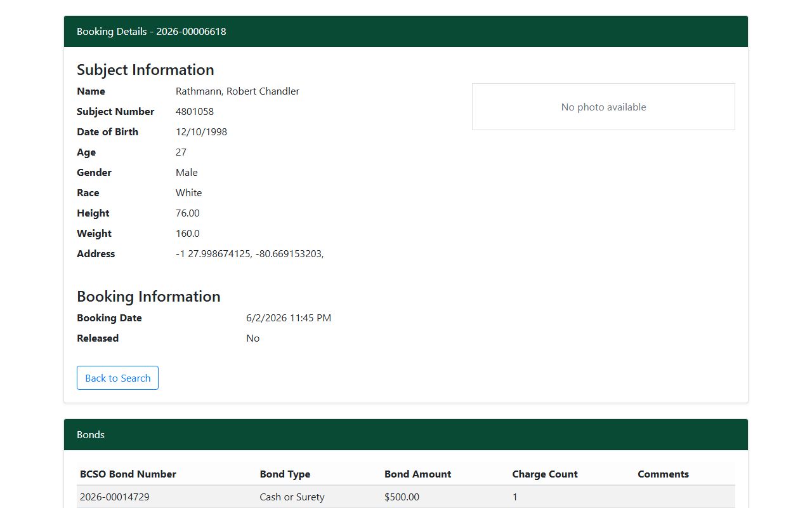Click the No photo available placeholder
Viewport: 812px width, 508px height.
coord(603,107)
